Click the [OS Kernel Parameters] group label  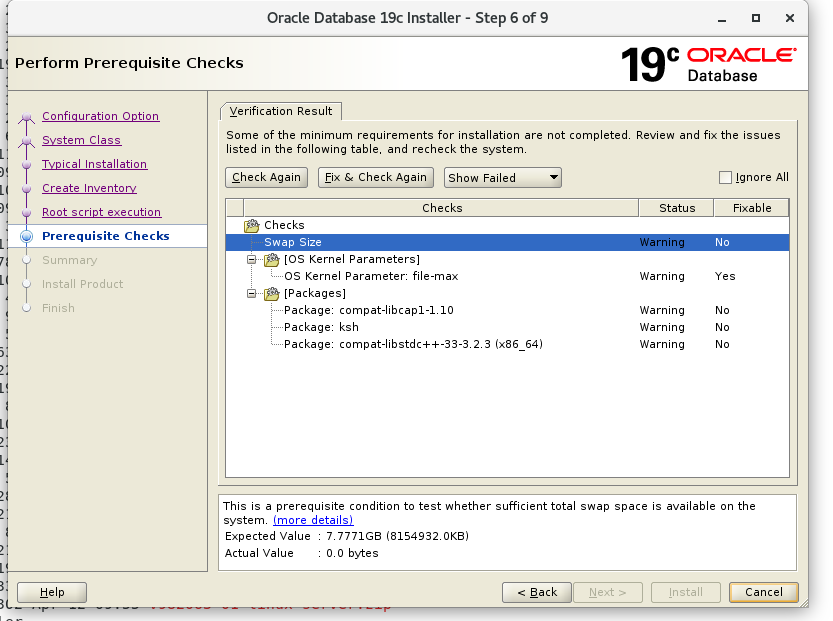(352, 259)
